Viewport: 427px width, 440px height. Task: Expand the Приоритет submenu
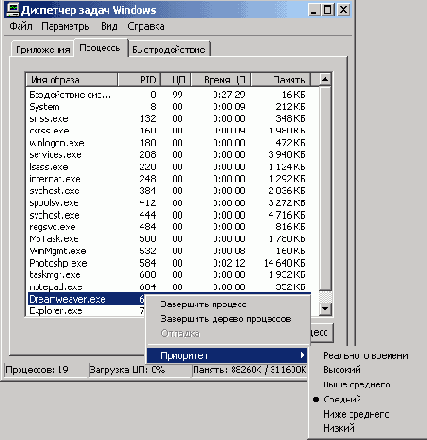pyautogui.click(x=227, y=355)
